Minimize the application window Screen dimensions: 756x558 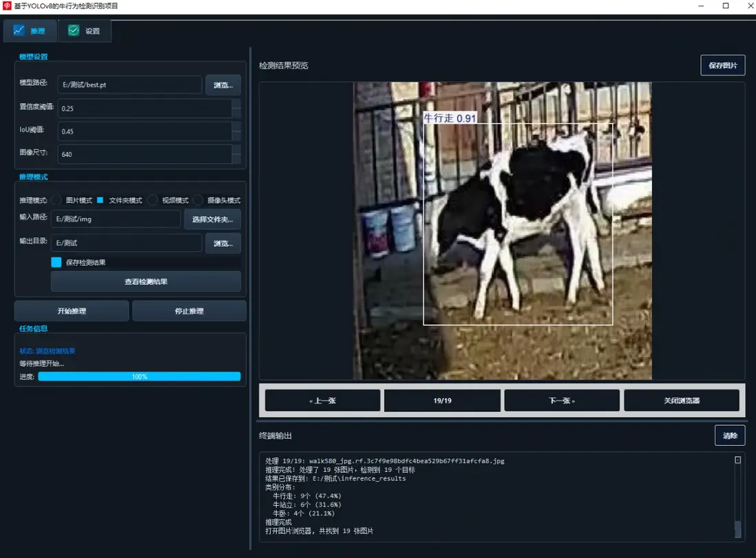point(701,6)
